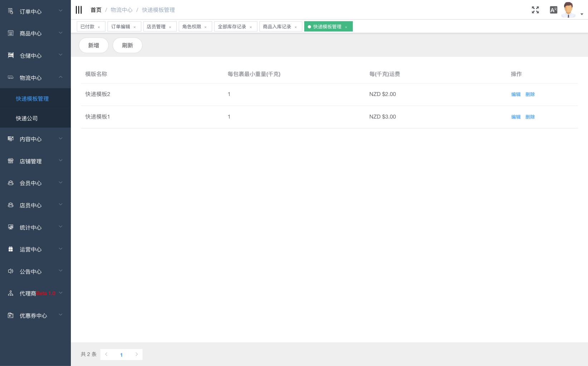588x366 pixels.
Task: Toggle fullscreen mode icon
Action: [535, 10]
